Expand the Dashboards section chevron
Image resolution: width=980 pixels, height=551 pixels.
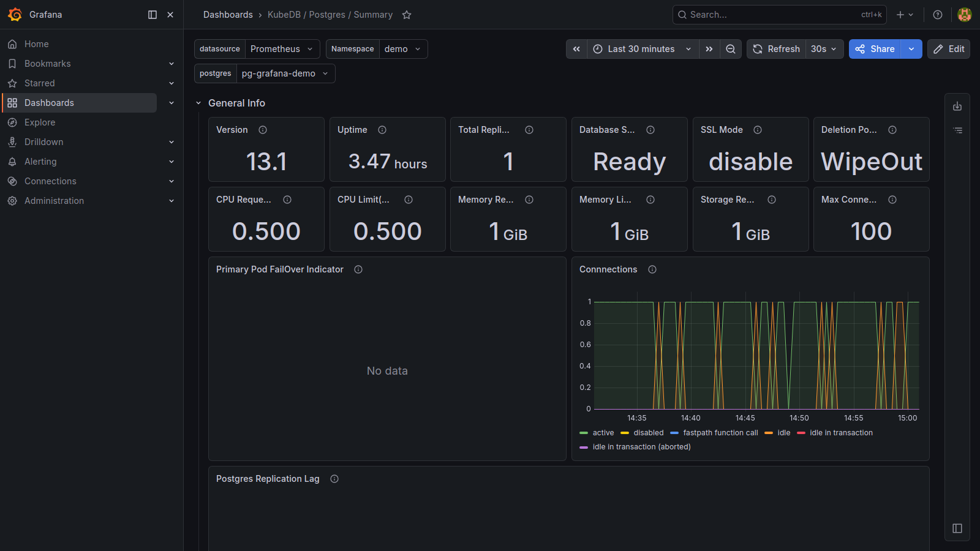pos(171,103)
